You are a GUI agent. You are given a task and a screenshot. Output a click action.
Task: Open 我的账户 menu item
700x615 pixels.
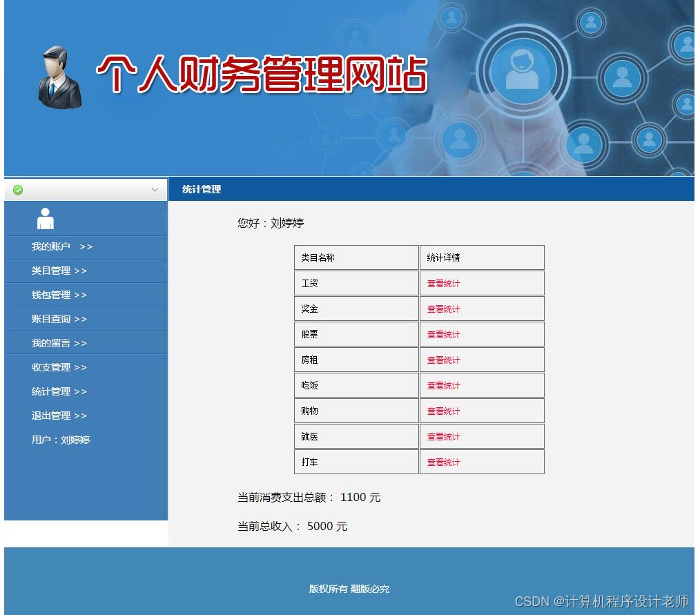click(x=61, y=246)
